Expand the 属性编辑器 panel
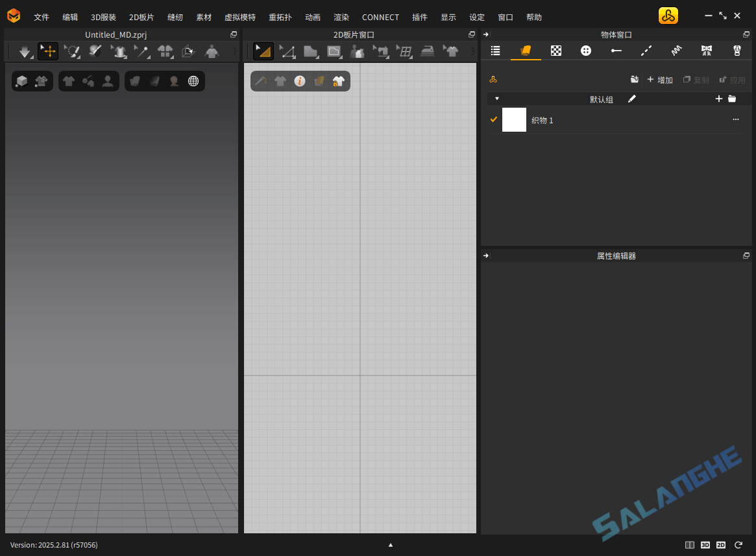 coord(485,255)
